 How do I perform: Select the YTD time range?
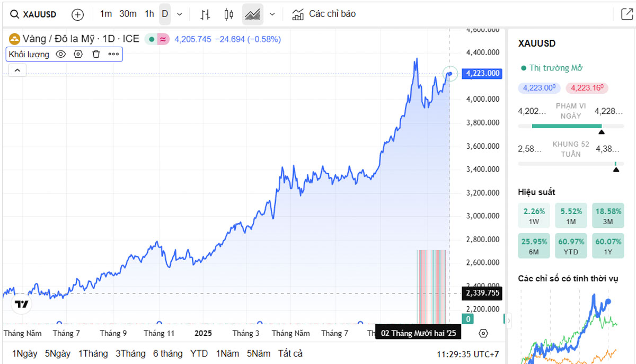[x=199, y=353]
